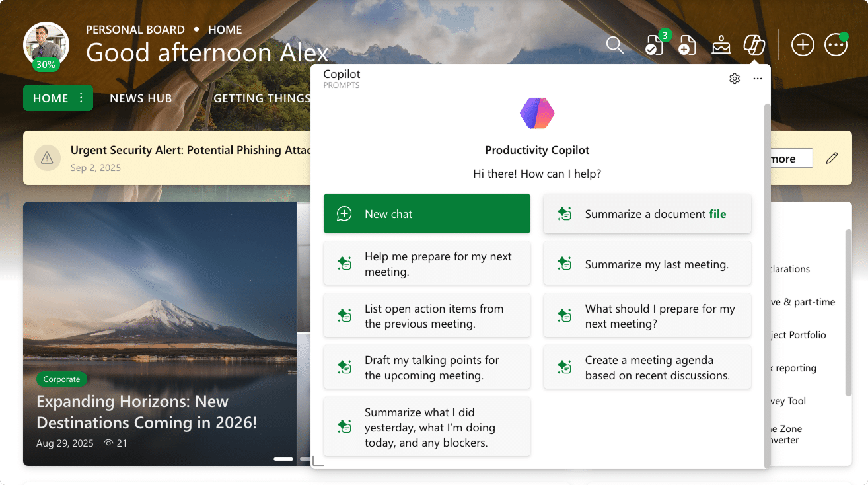Choose 'Summarize a document file' prompt
868x485 pixels.
click(647, 213)
